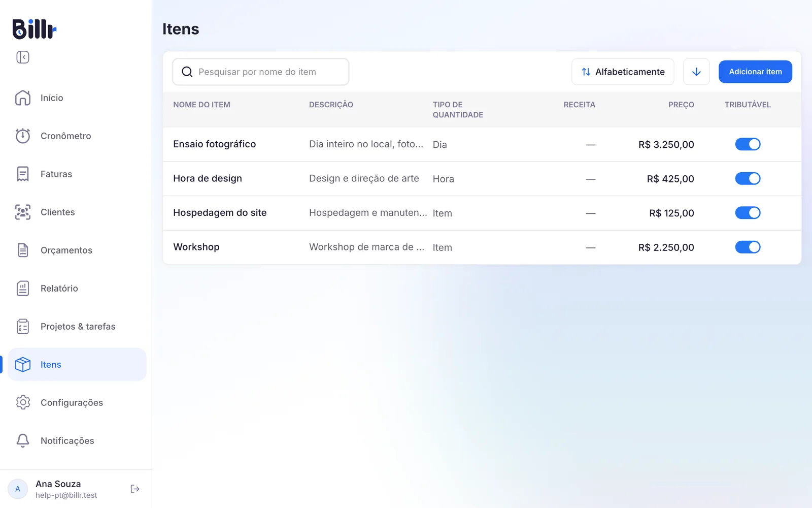Image resolution: width=812 pixels, height=508 pixels.
Task: Click the Adicionar item button
Action: point(755,72)
